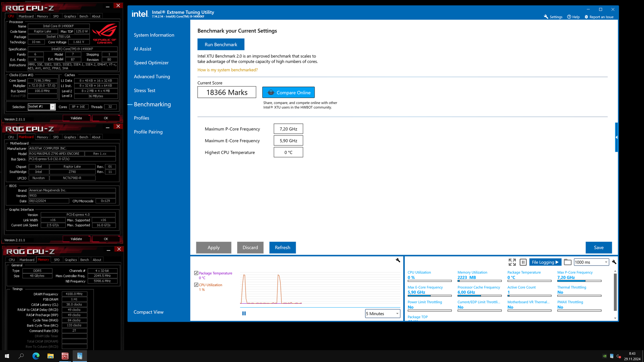Click the Max P-Core Frequency monitor bar

tap(579, 281)
